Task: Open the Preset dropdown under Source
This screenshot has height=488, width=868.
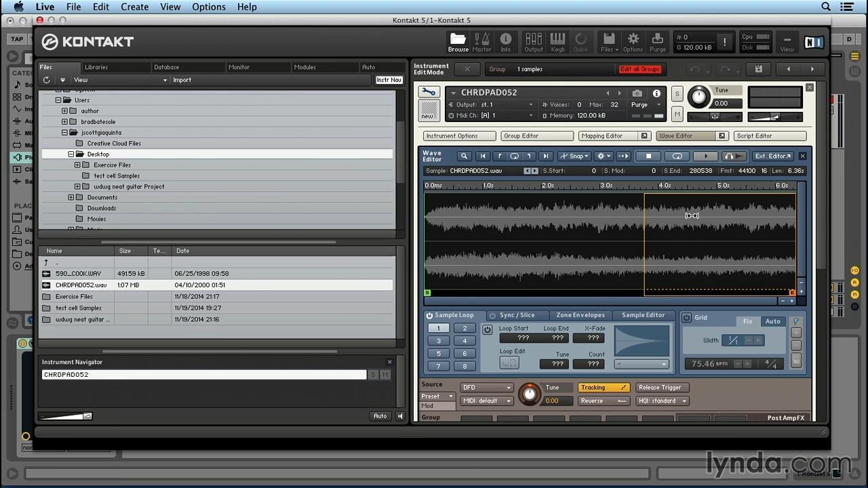Action: click(437, 396)
